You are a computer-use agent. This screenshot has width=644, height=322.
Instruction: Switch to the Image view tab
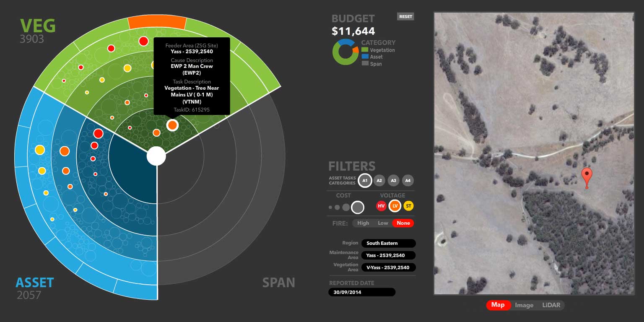click(x=524, y=305)
